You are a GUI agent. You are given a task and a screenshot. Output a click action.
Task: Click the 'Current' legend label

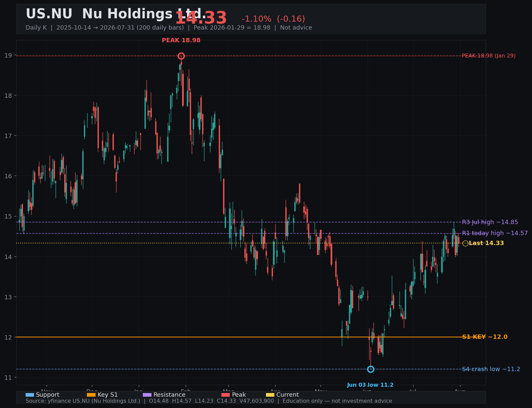[288, 395]
